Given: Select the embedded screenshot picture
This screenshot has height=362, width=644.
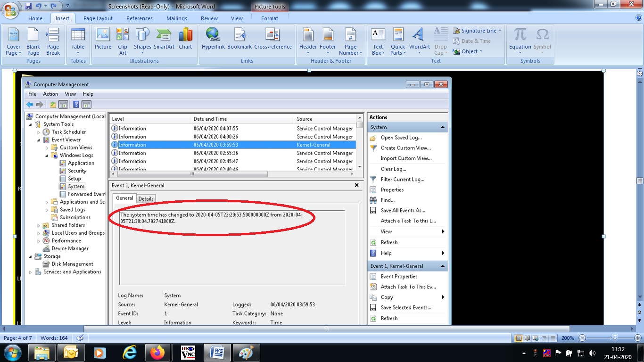Looking at the screenshot, I should (309, 197).
